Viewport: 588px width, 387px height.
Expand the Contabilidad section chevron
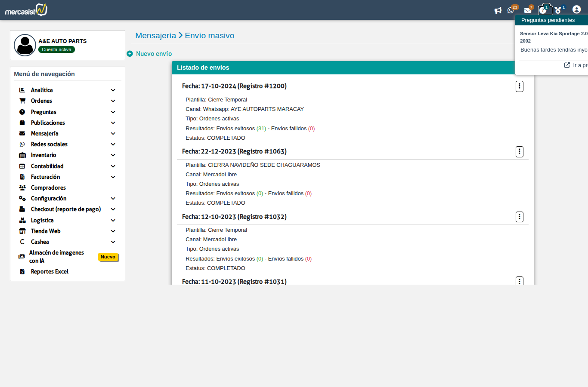coord(113,166)
